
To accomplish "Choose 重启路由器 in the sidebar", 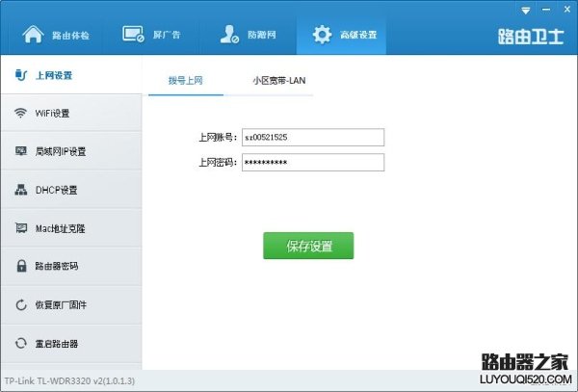I will (x=71, y=344).
